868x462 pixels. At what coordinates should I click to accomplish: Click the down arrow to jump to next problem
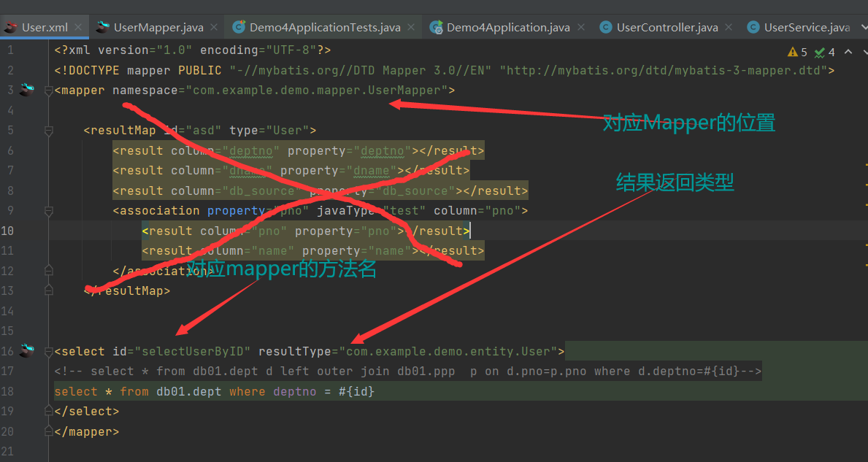pos(865,52)
